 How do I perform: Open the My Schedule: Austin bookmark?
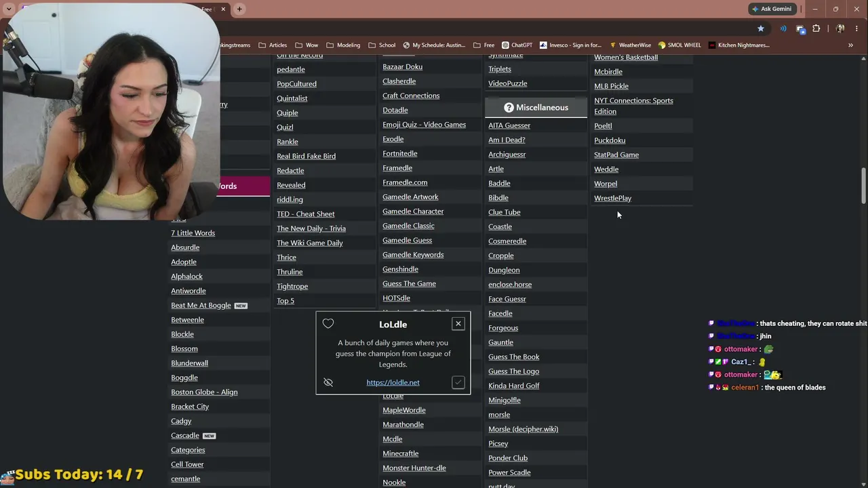point(434,45)
